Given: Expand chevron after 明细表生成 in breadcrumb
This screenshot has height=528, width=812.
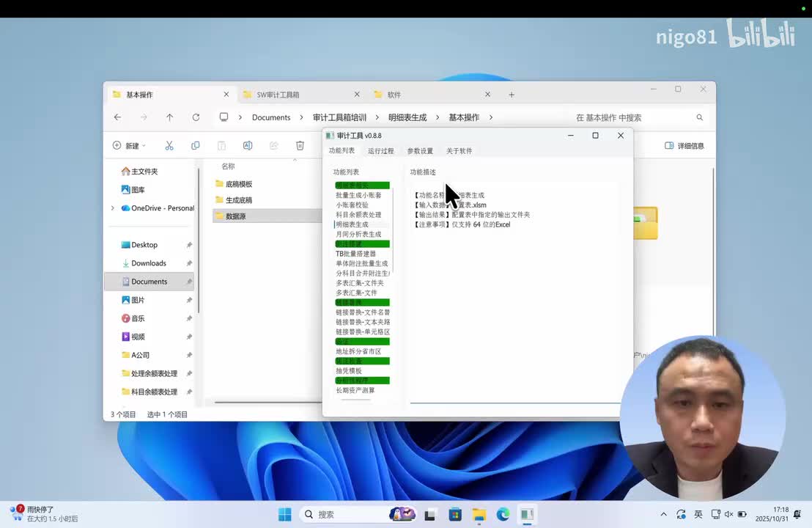Looking at the screenshot, I should tap(438, 117).
